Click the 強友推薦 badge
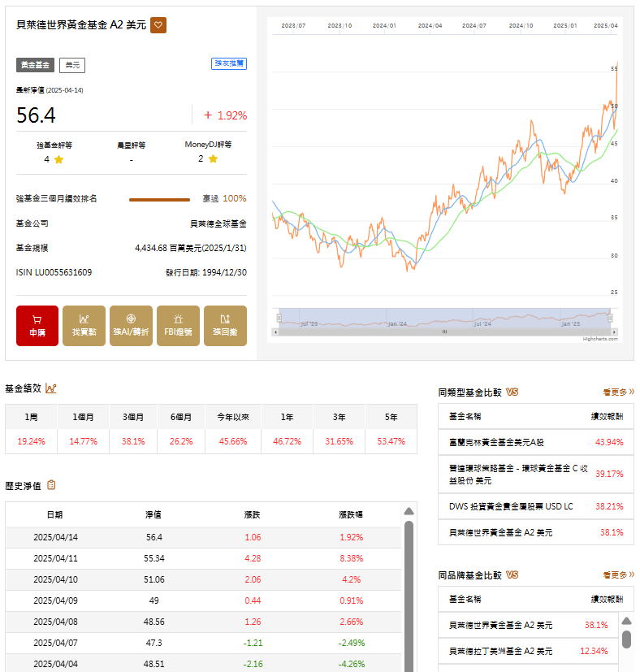 229,63
